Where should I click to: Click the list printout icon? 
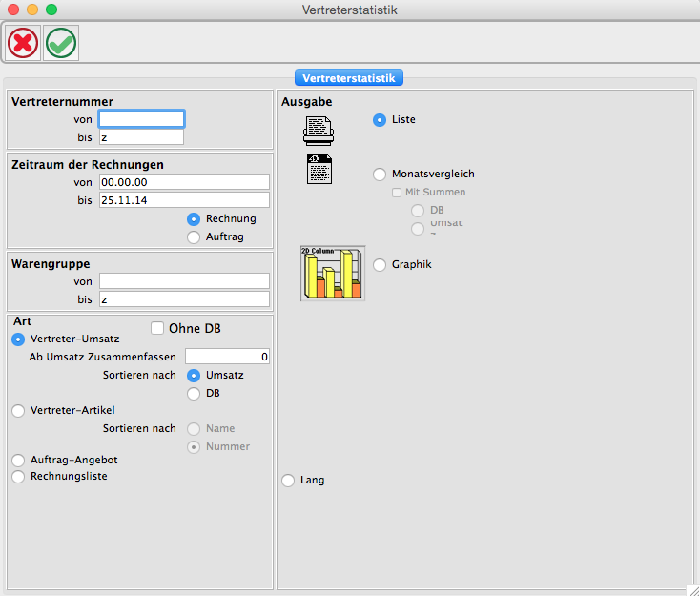pos(319,127)
